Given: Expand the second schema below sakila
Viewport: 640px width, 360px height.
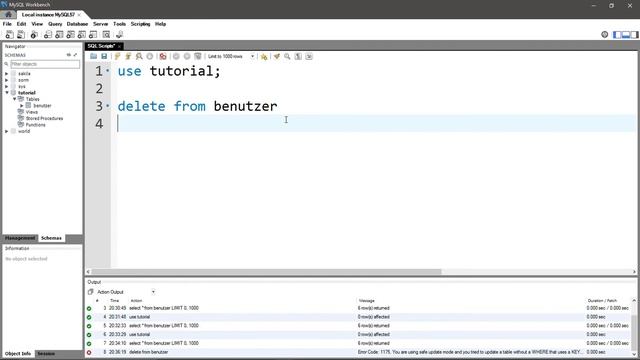Looking at the screenshot, I should point(7,80).
